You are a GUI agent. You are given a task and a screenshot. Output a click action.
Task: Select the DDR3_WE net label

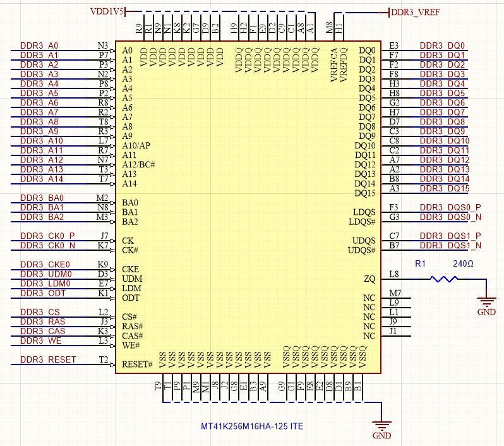pos(41,341)
